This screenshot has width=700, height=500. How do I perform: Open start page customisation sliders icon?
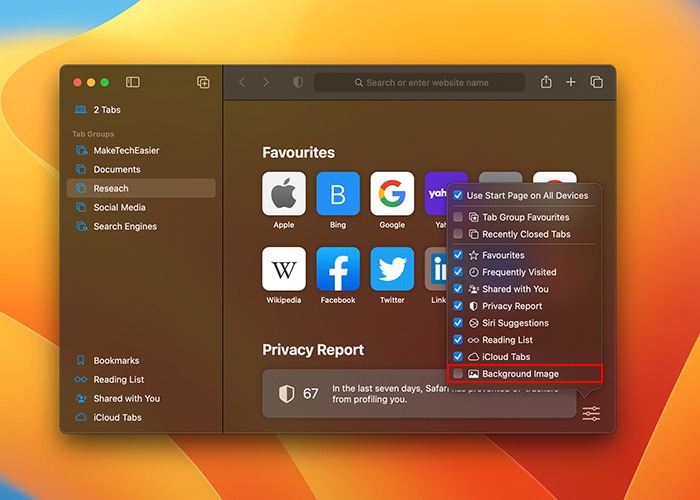tap(591, 413)
